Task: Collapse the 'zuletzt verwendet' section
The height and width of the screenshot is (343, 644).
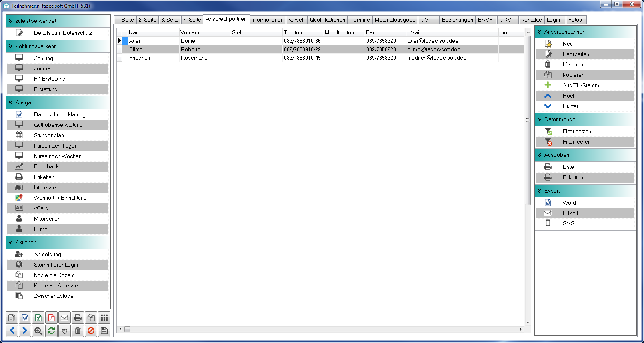Action: pyautogui.click(x=11, y=21)
